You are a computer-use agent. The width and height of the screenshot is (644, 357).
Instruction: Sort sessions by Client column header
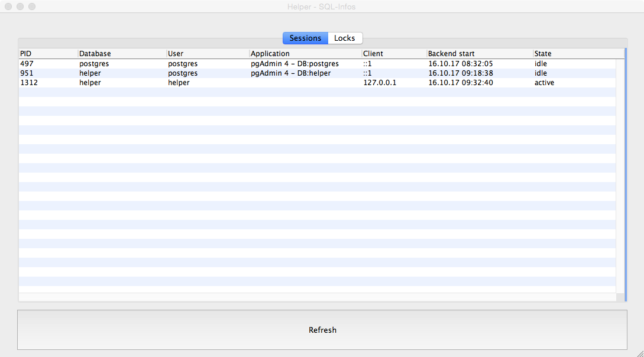(x=393, y=54)
